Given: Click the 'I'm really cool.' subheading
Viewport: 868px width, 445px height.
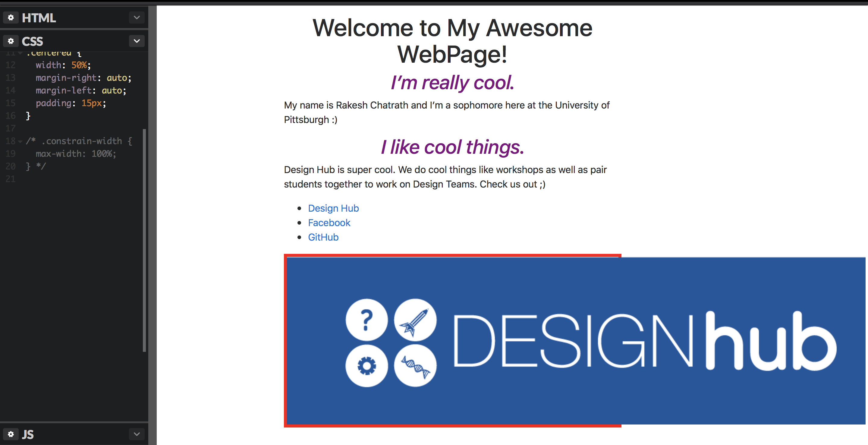Looking at the screenshot, I should click(452, 82).
